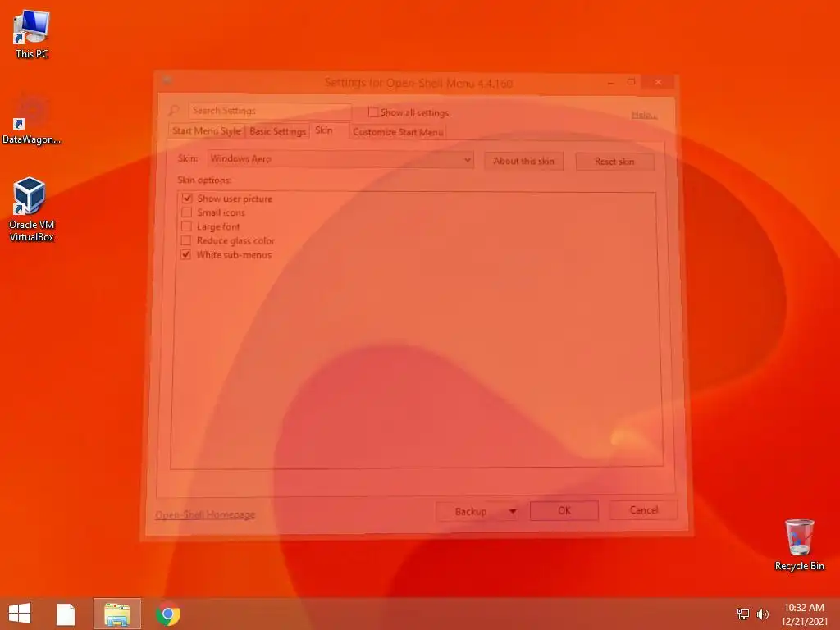Click the Reset skin button
Screen dimensions: 840x630
pos(614,162)
